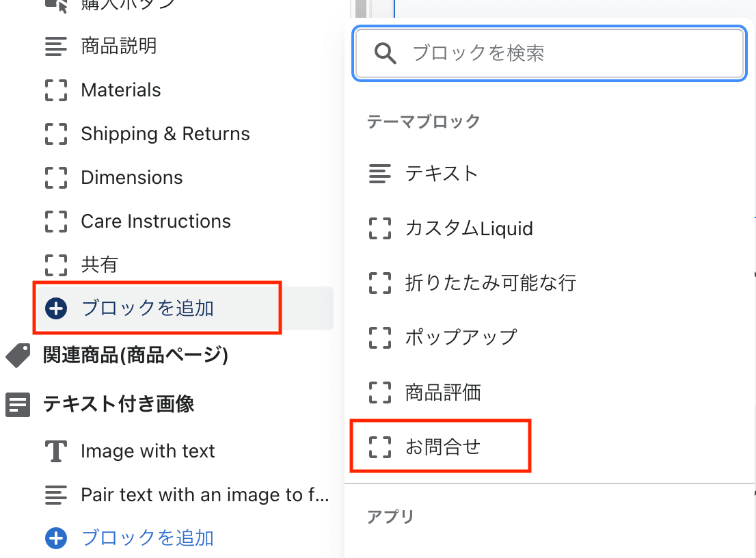This screenshot has width=756, height=558.
Task: Open the Care Instructions block
Action: pos(156,222)
